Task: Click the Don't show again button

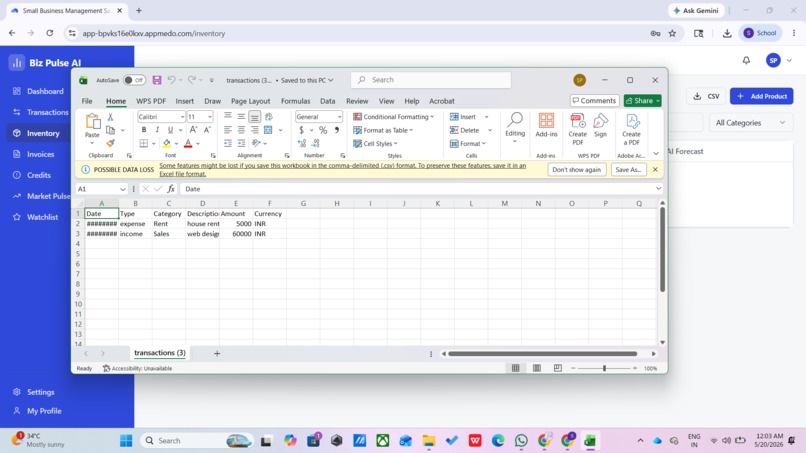Action: tap(577, 170)
